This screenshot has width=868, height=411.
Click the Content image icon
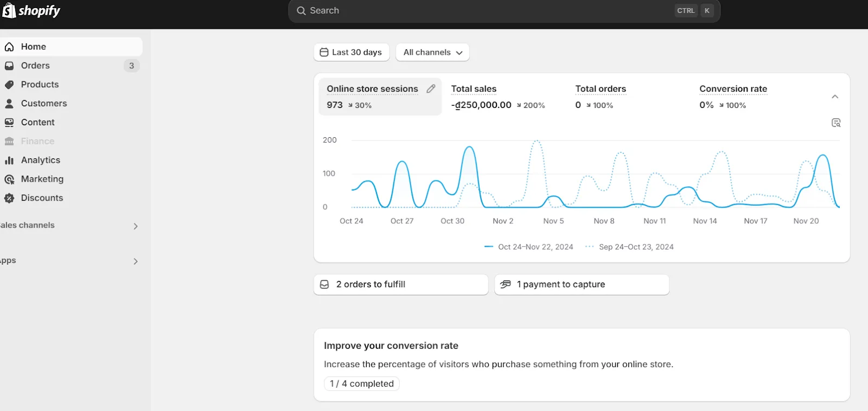tap(9, 123)
